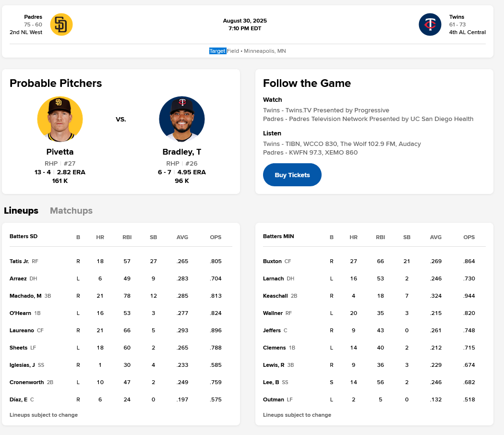Open Pivetta's pitcher headshot
The width and height of the screenshot is (504, 435).
60,119
